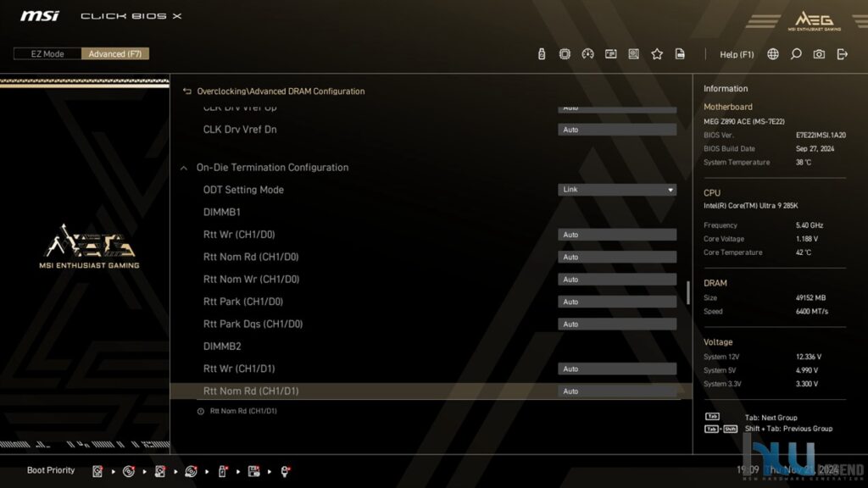Open the speedometer gauge icon in toolbar
868x488 pixels.
coord(587,53)
